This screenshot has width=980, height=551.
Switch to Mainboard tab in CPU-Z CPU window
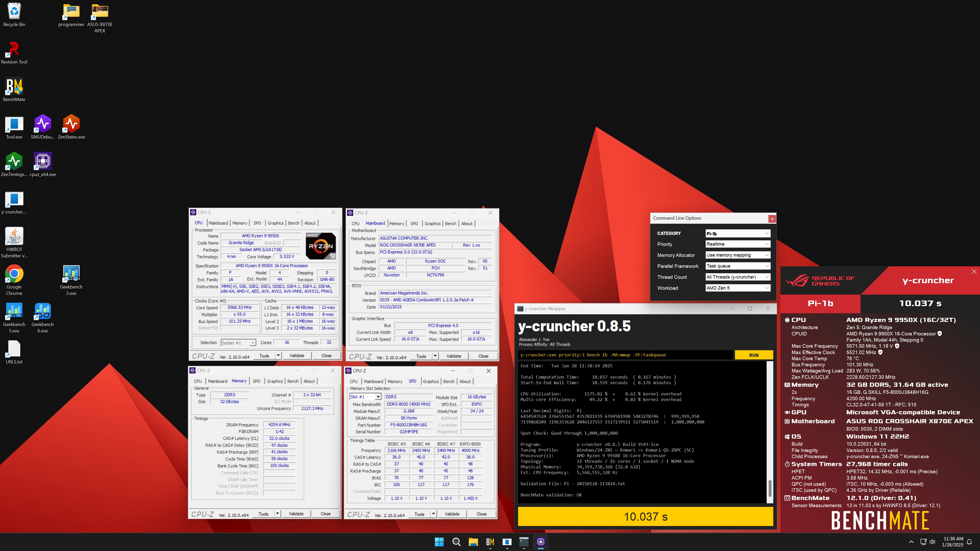point(218,223)
